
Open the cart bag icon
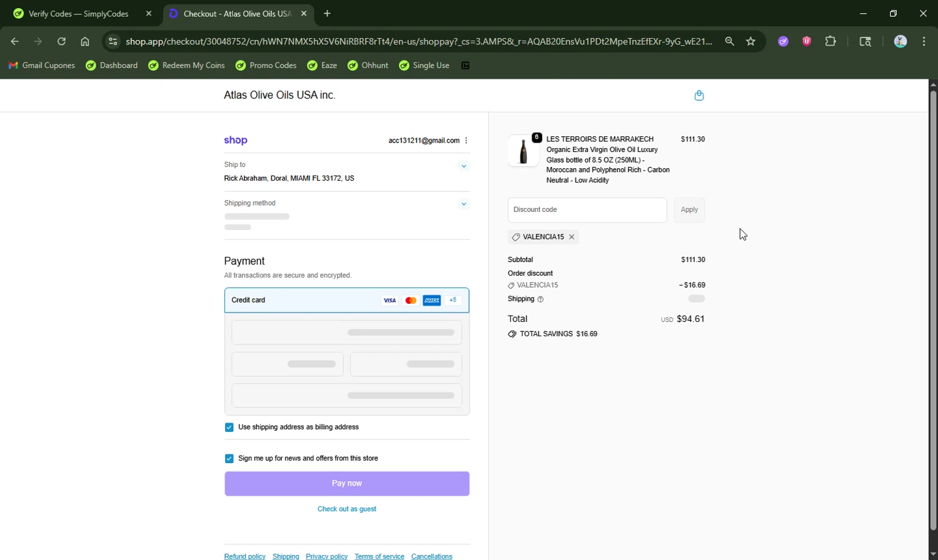(x=699, y=96)
